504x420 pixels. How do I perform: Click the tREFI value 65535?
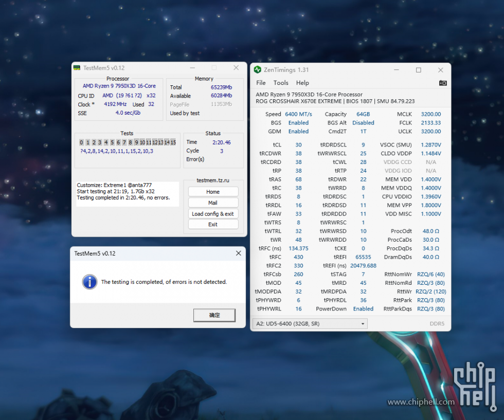click(363, 257)
